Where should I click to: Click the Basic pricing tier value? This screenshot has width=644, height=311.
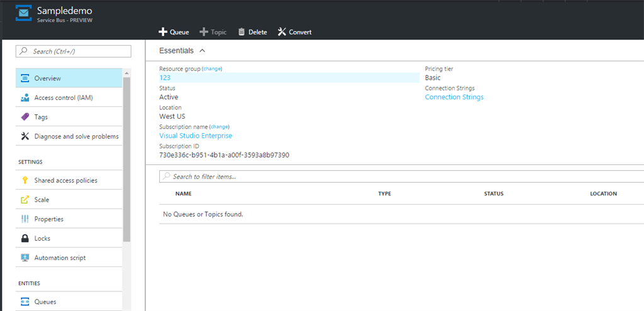click(x=433, y=77)
